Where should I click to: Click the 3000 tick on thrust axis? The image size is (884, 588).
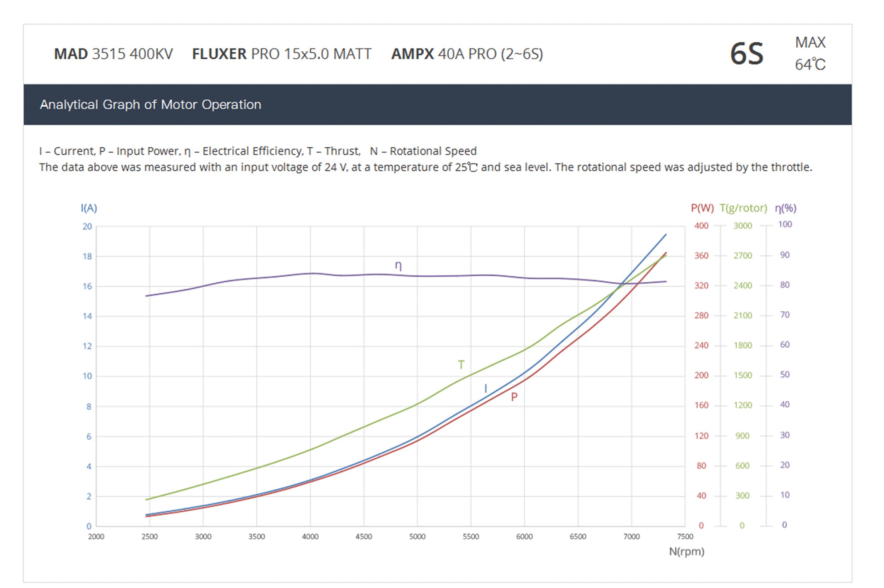(x=743, y=226)
